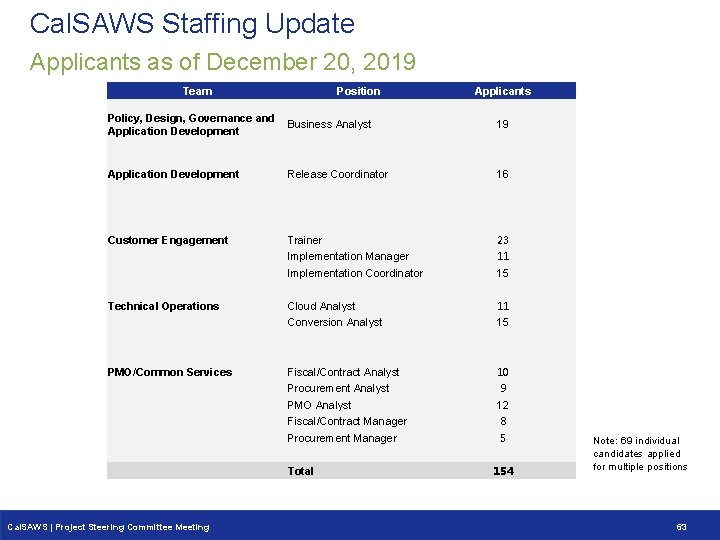Click the Procurement Manager count 5

(503, 439)
